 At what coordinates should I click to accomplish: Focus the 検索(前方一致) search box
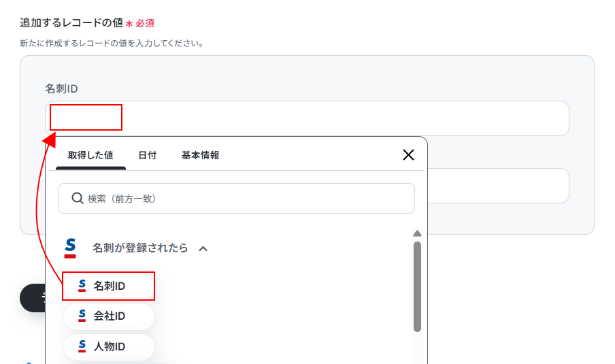click(236, 199)
